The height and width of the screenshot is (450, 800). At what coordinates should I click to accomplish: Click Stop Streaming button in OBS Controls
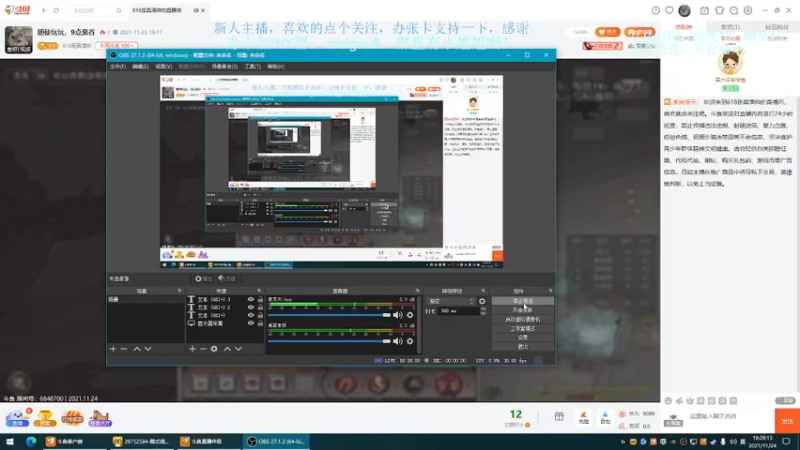point(522,301)
